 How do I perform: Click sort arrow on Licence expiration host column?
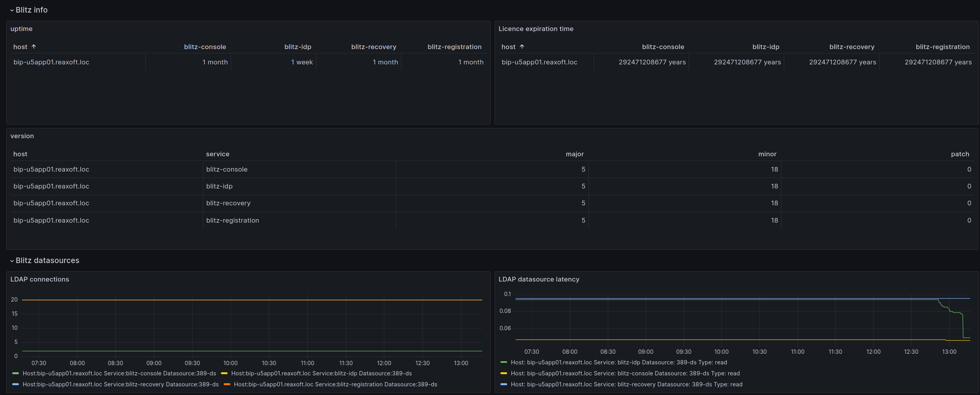[x=523, y=46]
